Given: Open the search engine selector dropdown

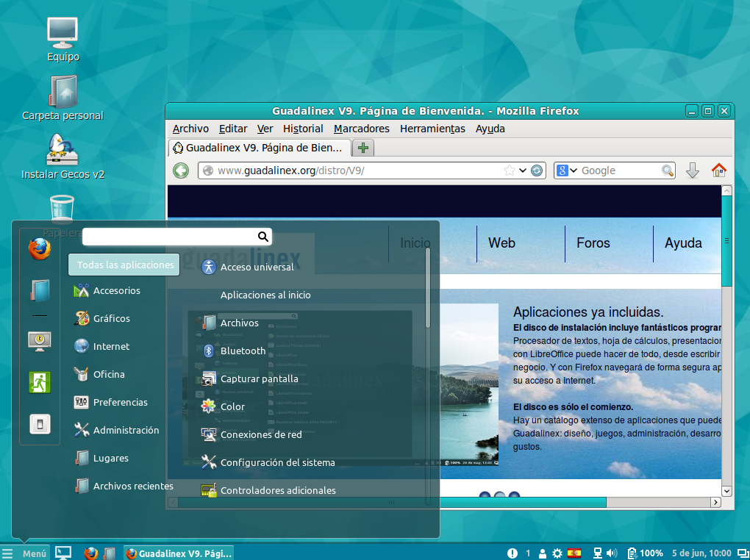Looking at the screenshot, I should pos(568,170).
